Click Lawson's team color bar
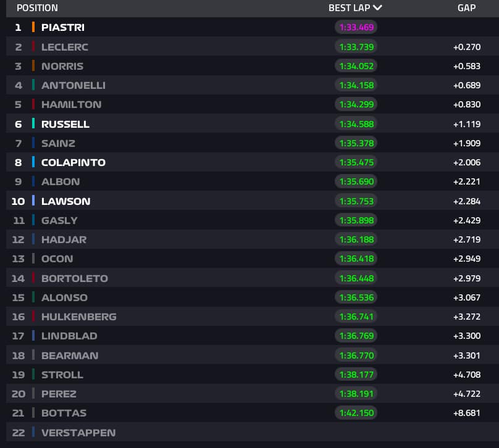 click(x=33, y=201)
